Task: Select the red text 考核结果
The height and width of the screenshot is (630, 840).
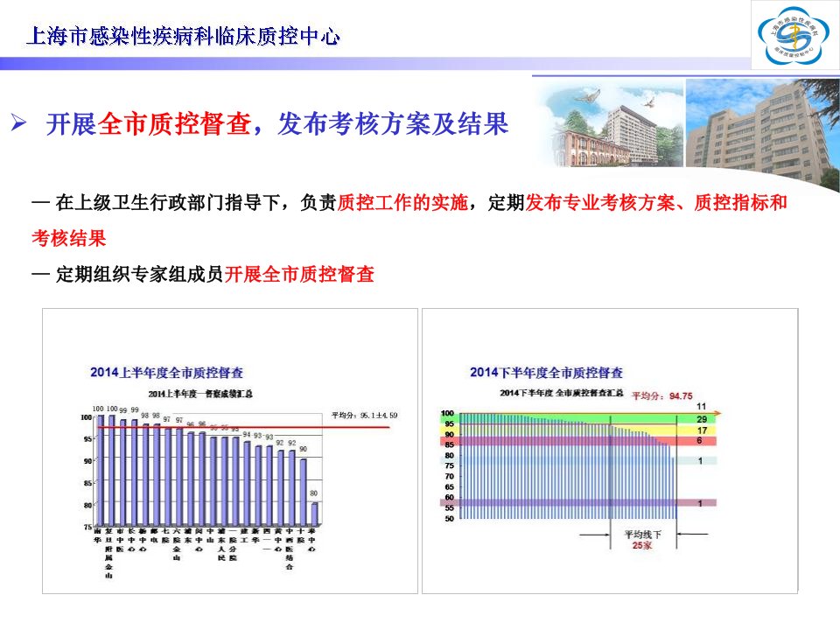Action: click(x=68, y=238)
